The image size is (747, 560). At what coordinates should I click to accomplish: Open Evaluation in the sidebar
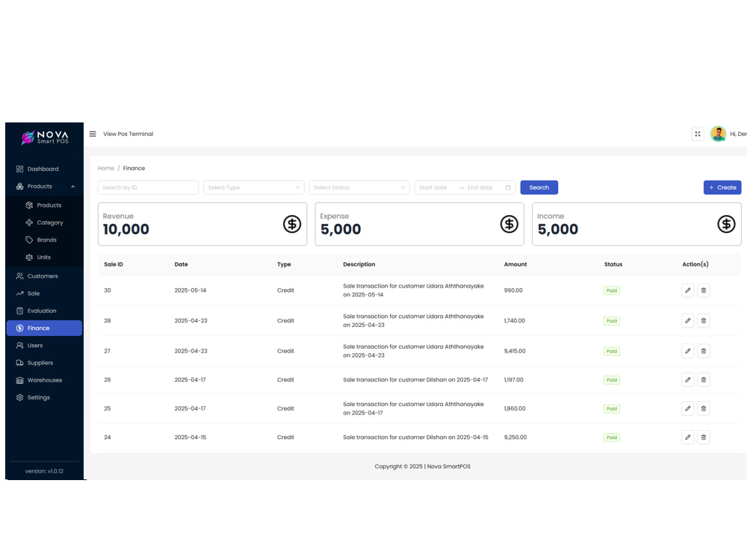(x=44, y=311)
